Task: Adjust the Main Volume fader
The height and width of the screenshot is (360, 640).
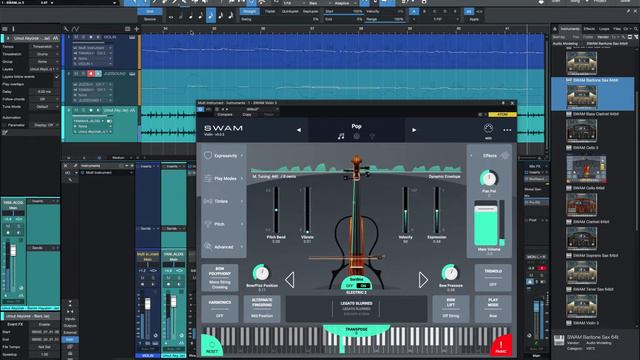Action: click(x=486, y=223)
